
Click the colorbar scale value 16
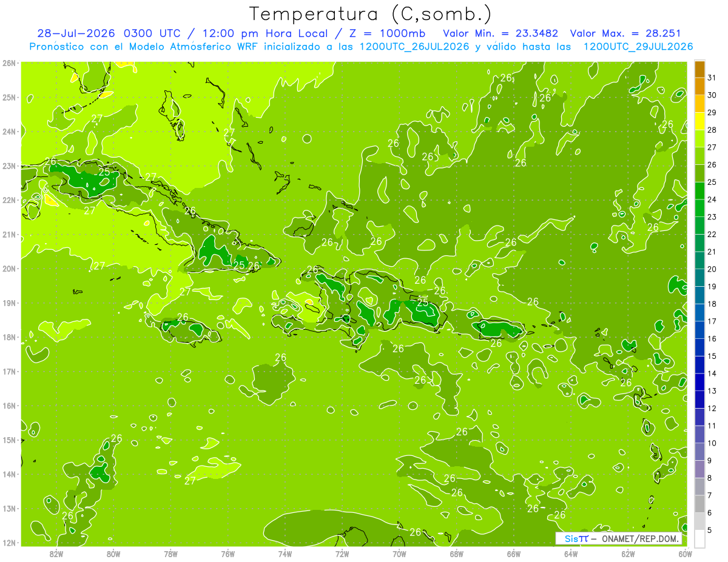coord(712,339)
